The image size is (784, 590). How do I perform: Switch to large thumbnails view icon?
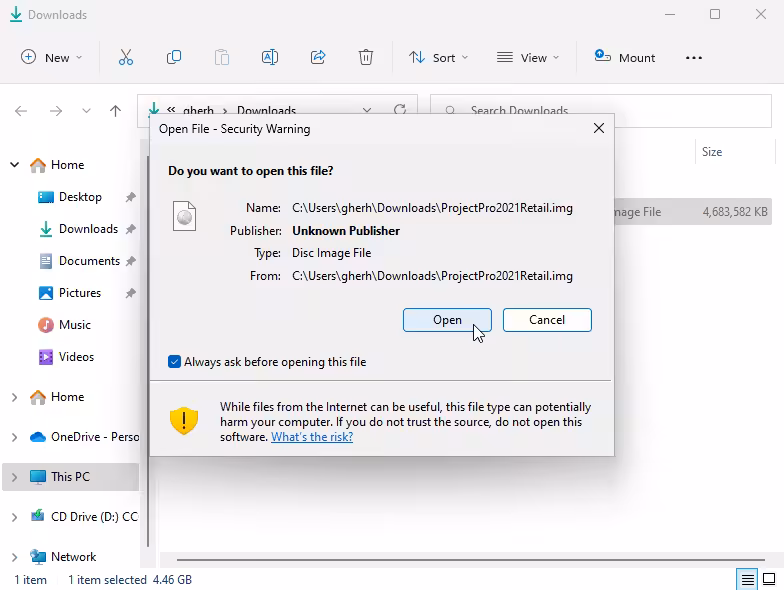(769, 580)
